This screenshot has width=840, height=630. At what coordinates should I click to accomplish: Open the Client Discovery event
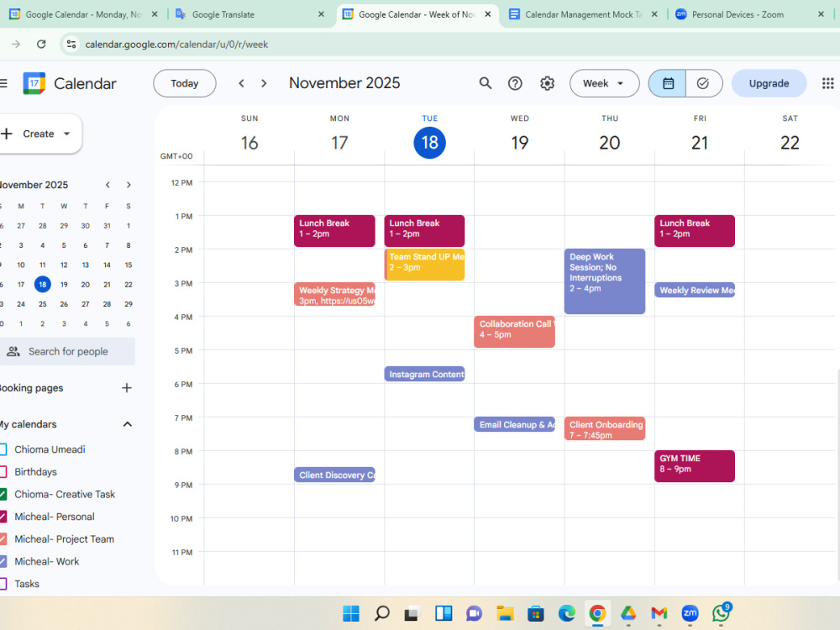point(334,475)
